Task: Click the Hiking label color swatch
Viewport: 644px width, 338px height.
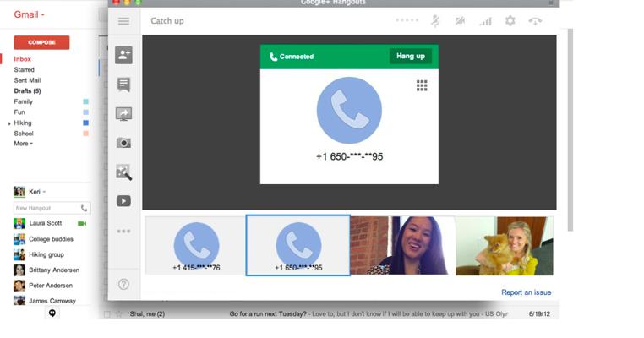Action: click(86, 123)
